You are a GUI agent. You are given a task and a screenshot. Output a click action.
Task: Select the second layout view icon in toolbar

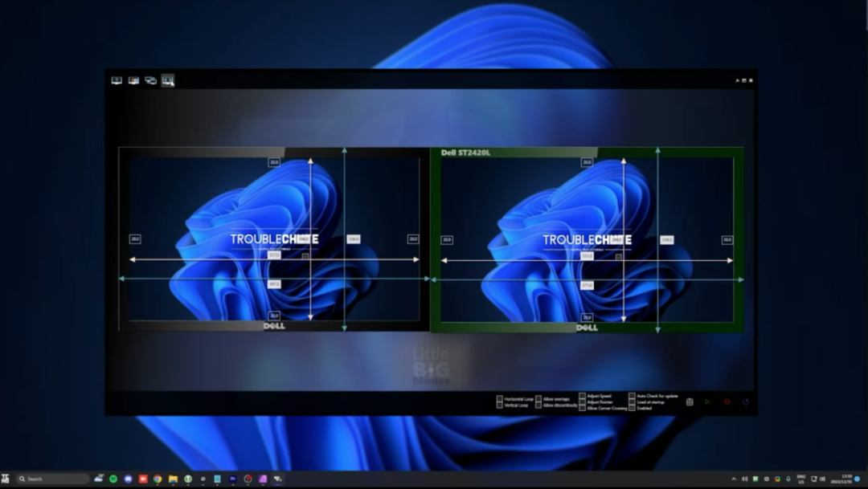(x=133, y=81)
